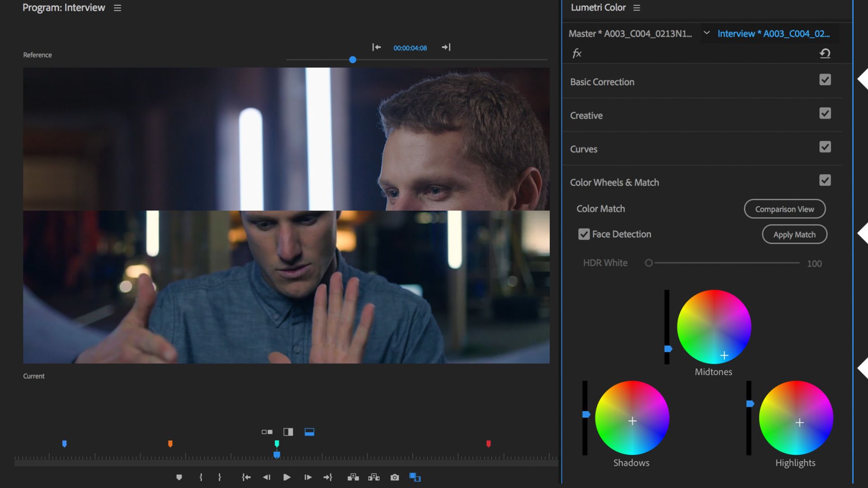Expand the master clip dropdown chevron
The image size is (868, 488).
(x=707, y=33)
